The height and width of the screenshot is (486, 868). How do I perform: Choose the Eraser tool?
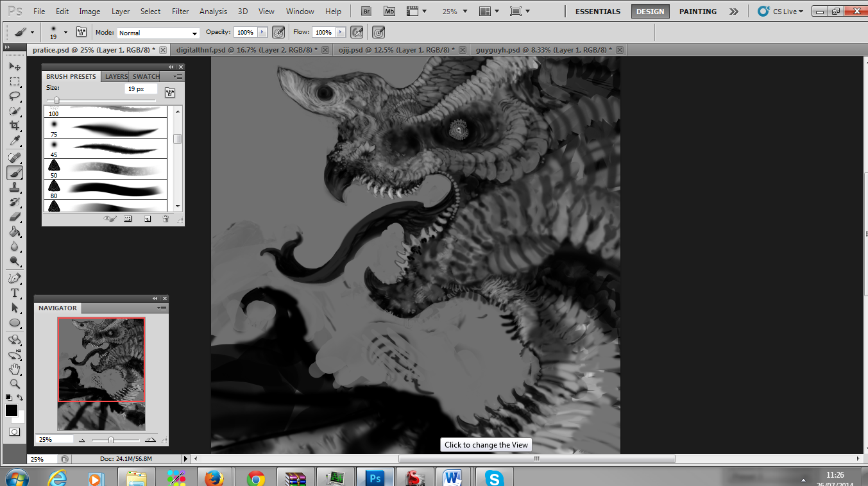15,217
